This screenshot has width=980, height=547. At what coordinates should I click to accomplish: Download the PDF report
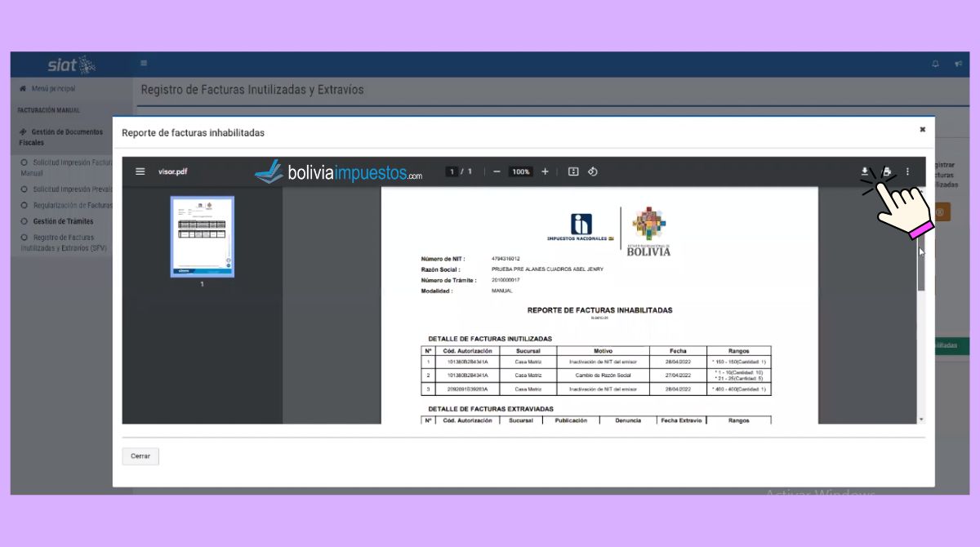point(865,171)
